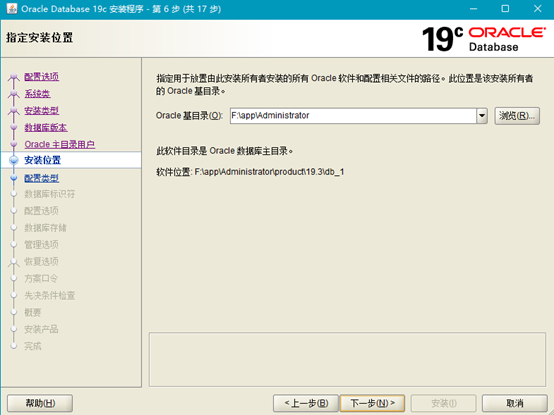Select the 安装位置 item in steps list
The height and width of the screenshot is (415, 554).
71,160
